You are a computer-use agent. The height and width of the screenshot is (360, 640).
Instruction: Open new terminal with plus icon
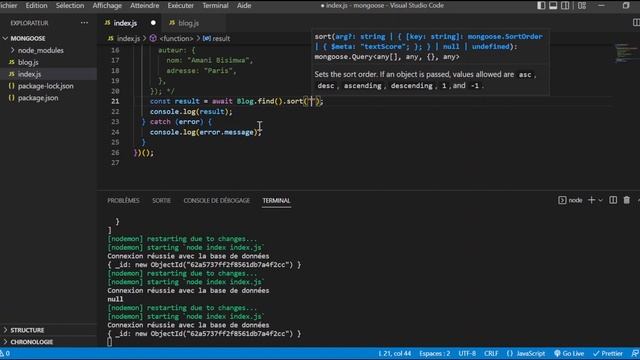tap(591, 200)
